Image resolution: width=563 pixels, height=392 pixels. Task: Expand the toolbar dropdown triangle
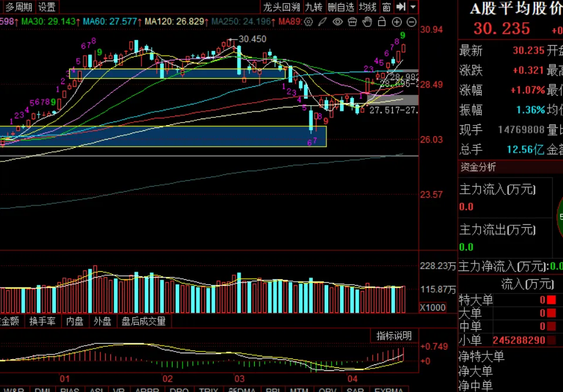tap(413, 7)
